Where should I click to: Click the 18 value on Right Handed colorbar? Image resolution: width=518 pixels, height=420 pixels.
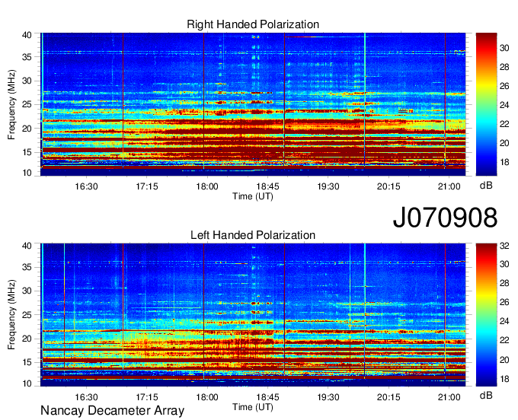[504, 162]
